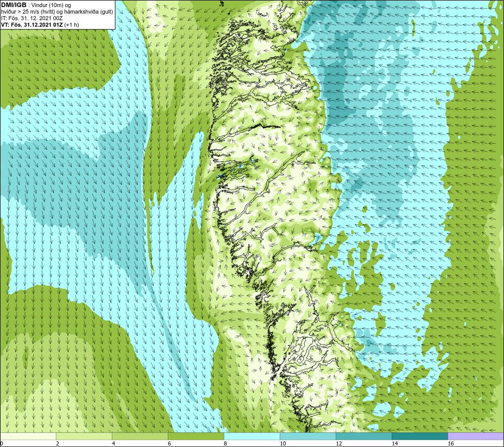Image resolution: width=504 pixels, height=447 pixels.
Task: Click the dark teal 14–16 m/s legend swatch
Action: tap(420, 436)
